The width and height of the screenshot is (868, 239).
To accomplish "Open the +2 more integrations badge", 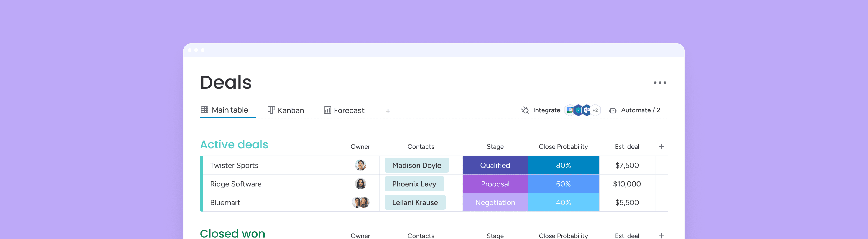I will tap(595, 110).
